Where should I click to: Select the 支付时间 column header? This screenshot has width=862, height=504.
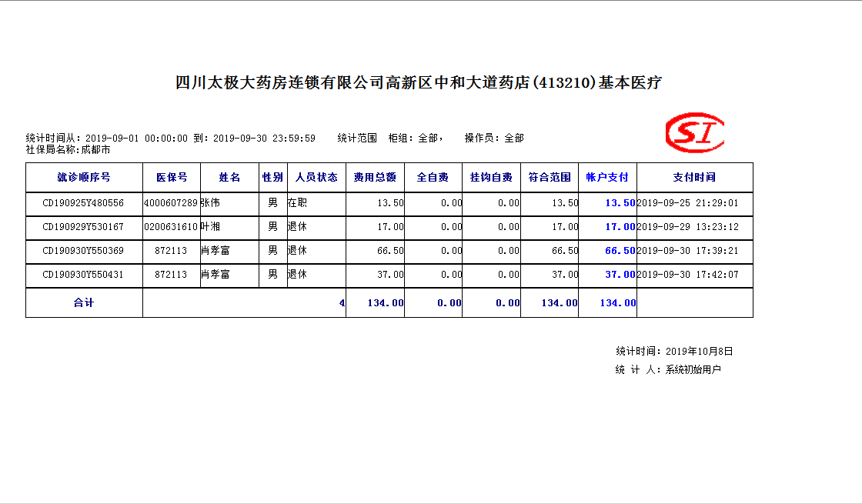coord(695,178)
